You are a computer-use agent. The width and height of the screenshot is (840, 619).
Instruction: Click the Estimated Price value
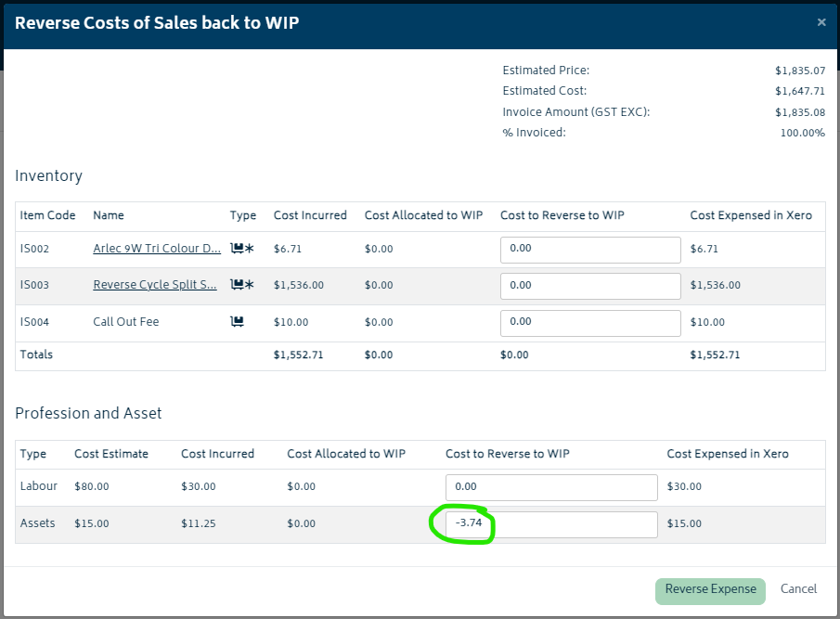800,71
